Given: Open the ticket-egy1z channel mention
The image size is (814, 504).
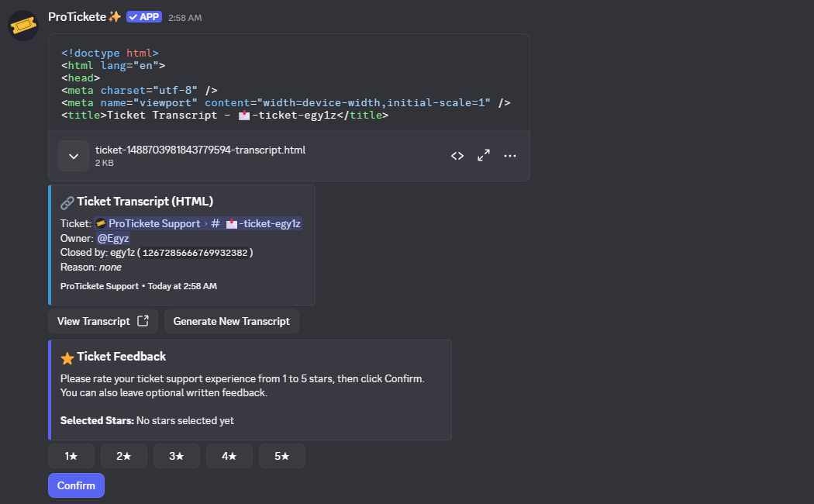Looking at the screenshot, I should click(x=262, y=223).
